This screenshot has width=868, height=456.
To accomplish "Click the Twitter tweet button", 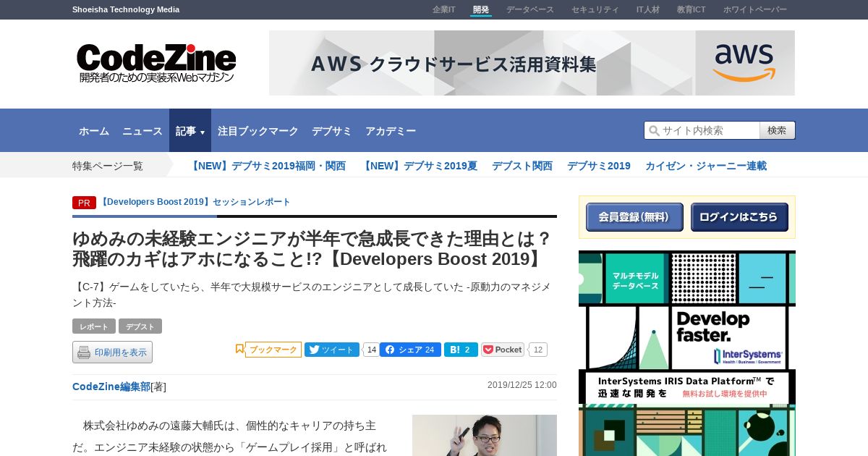I will click(x=332, y=350).
